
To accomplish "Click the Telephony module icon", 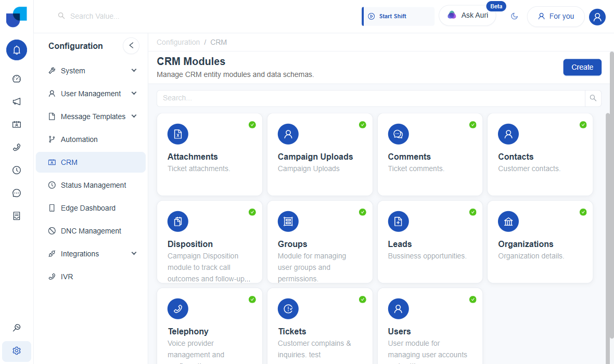I will coord(178,309).
